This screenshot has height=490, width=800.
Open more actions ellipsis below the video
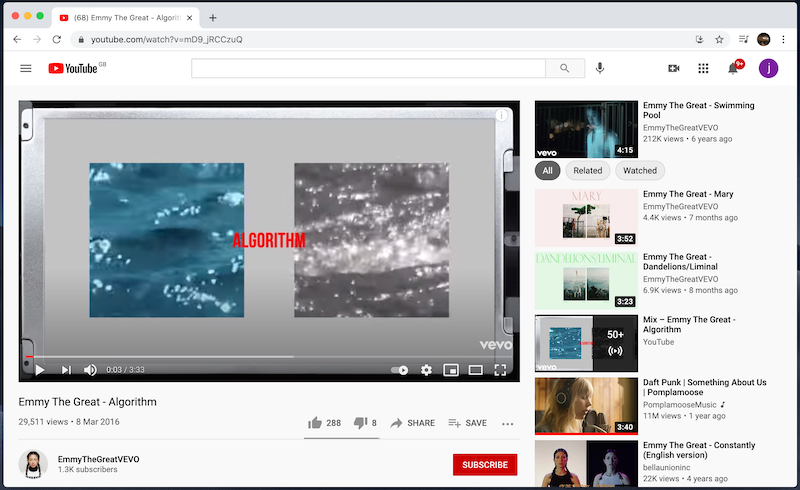click(x=507, y=423)
